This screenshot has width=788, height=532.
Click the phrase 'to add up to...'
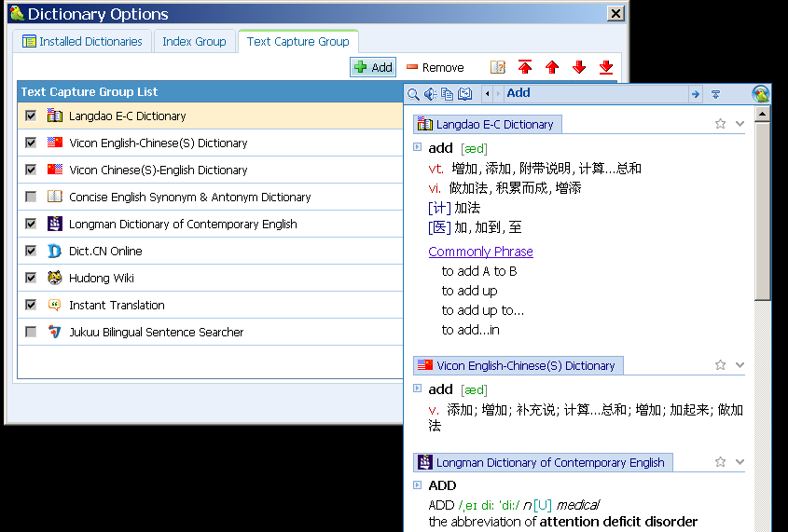(482, 310)
